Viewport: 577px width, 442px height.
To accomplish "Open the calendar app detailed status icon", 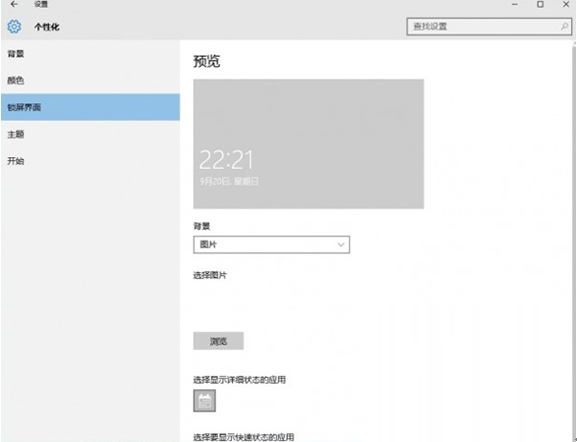I will pos(205,400).
